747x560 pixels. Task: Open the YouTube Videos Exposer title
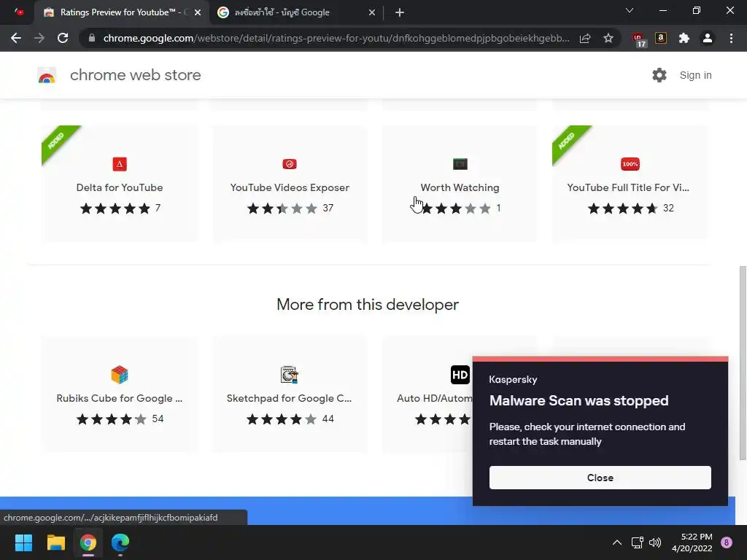point(290,187)
